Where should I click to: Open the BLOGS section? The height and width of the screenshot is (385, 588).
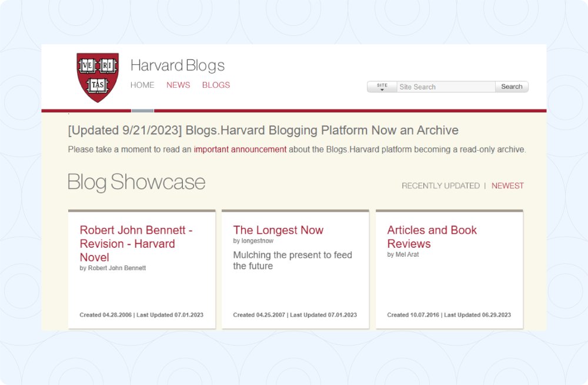(216, 85)
